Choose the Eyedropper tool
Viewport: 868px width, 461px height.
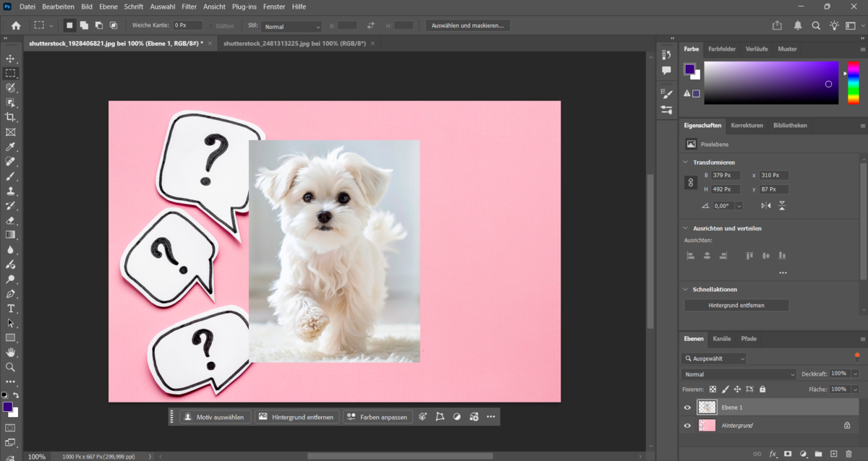pyautogui.click(x=10, y=147)
